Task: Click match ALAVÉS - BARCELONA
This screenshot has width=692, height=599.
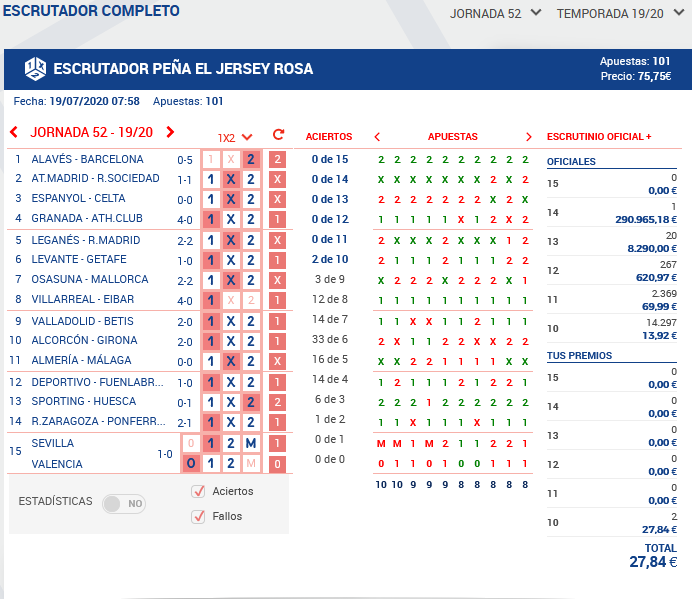Action: [x=87, y=159]
